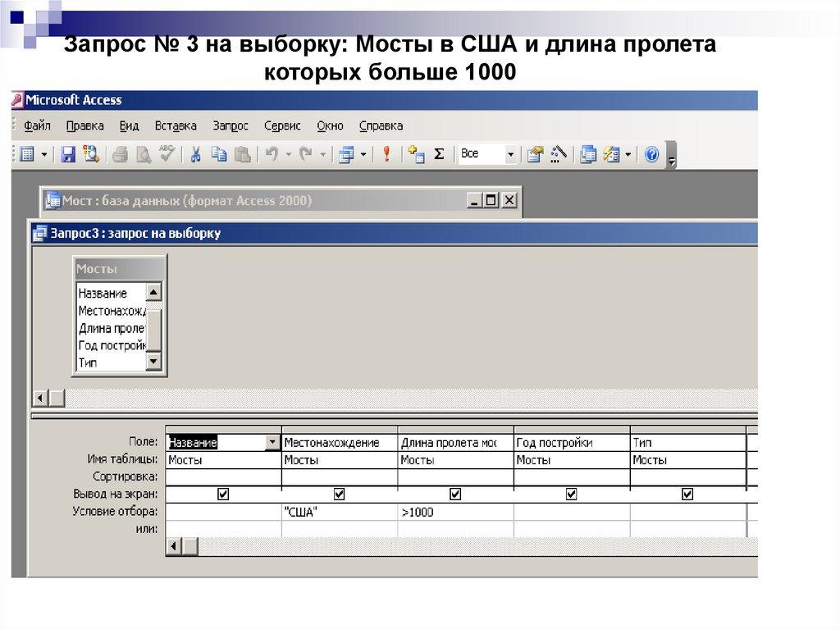Click the Show Table icon
Screen dimensions: 840x629
click(x=416, y=154)
